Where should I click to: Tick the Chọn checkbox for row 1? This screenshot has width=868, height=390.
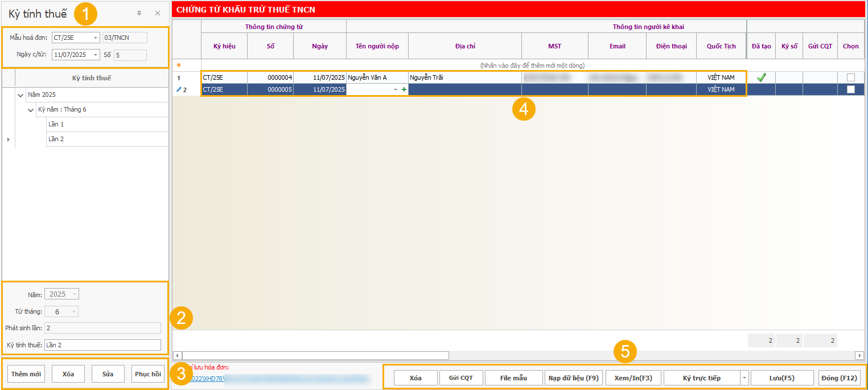tap(850, 77)
